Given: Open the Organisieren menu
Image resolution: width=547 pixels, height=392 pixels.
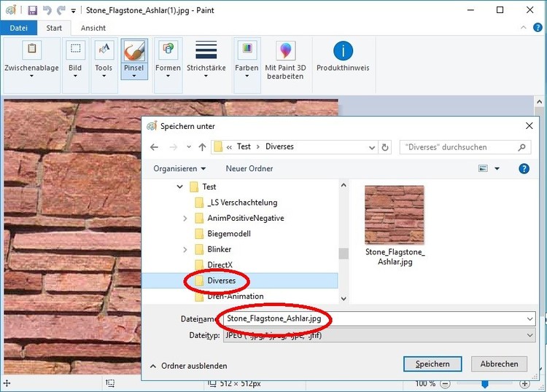Looking at the screenshot, I should tap(179, 168).
